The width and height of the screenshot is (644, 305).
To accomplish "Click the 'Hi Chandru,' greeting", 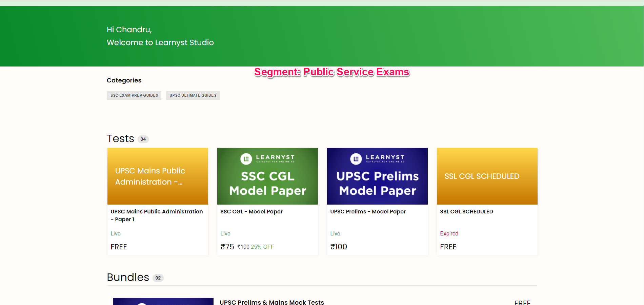I will coord(129,30).
